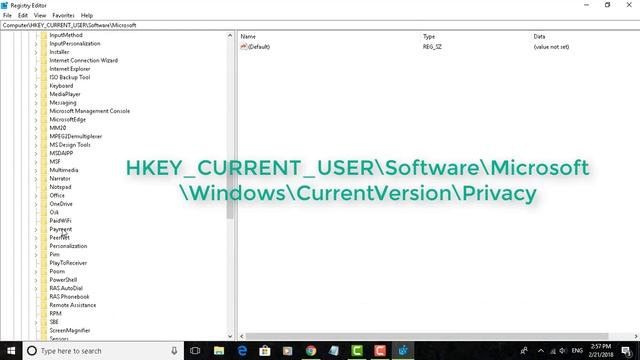Select the MS Design Tools key
Screen dimensions: 640x360
pyautogui.click(x=70, y=144)
